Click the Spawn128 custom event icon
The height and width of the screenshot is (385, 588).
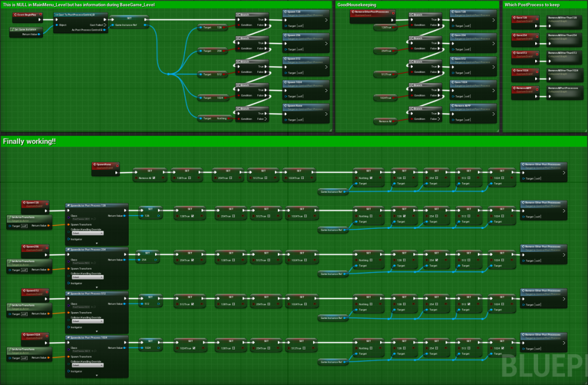tap(24, 203)
